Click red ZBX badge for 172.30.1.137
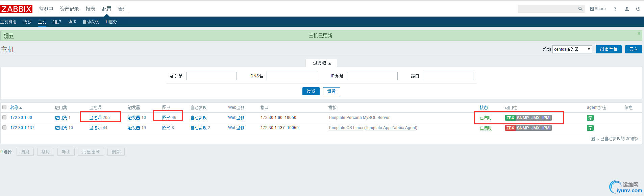The width and height of the screenshot is (644, 196). [510, 128]
